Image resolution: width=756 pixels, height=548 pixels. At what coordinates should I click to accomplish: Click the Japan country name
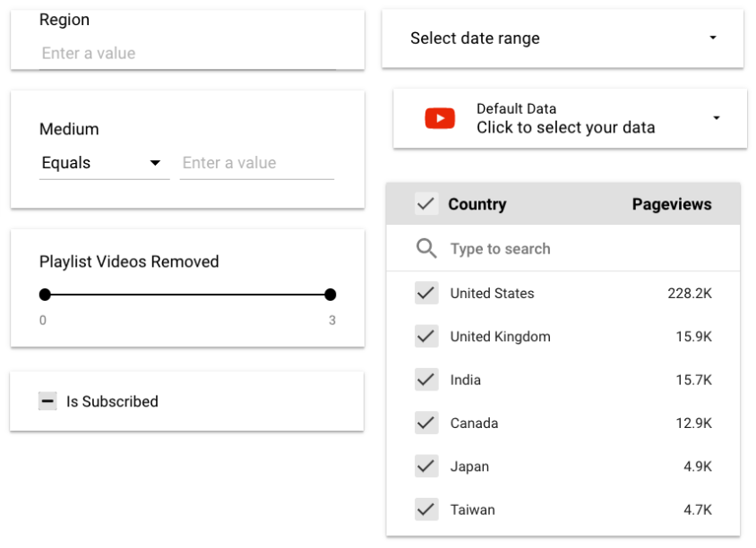(x=469, y=466)
